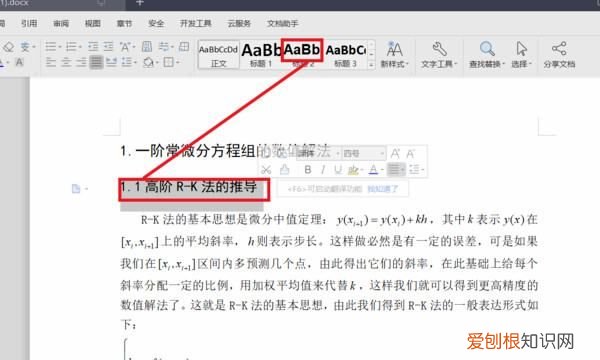Image resolution: width=600 pixels, height=360 pixels.
Task: Center align paragraph text
Action: [x=66, y=62]
